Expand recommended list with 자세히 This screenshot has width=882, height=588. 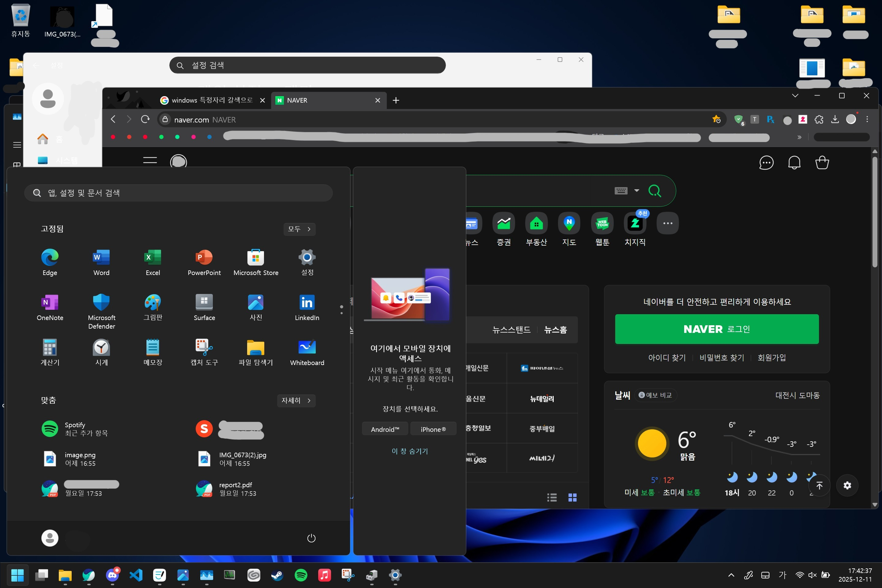(x=296, y=400)
